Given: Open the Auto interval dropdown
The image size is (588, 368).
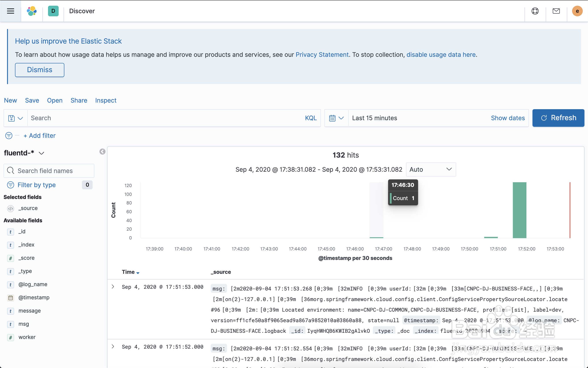Looking at the screenshot, I should [431, 169].
